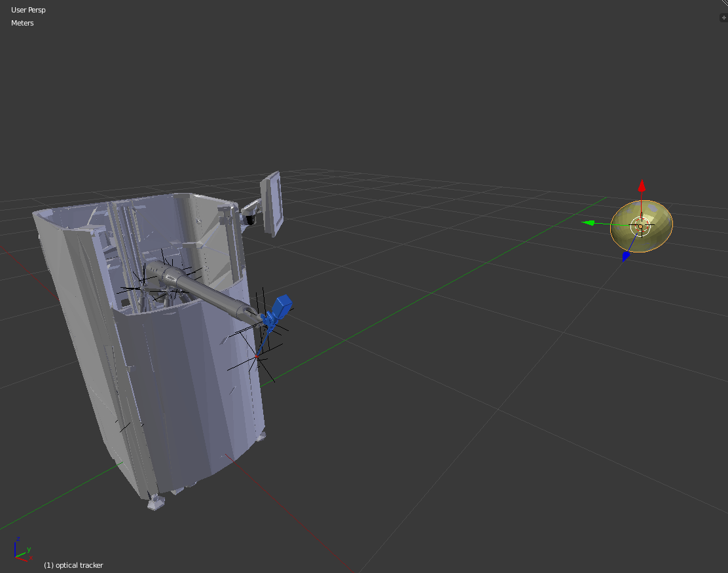The height and width of the screenshot is (573, 728).
Task: Select the blue tool at the arm's end
Action: pyautogui.click(x=282, y=306)
